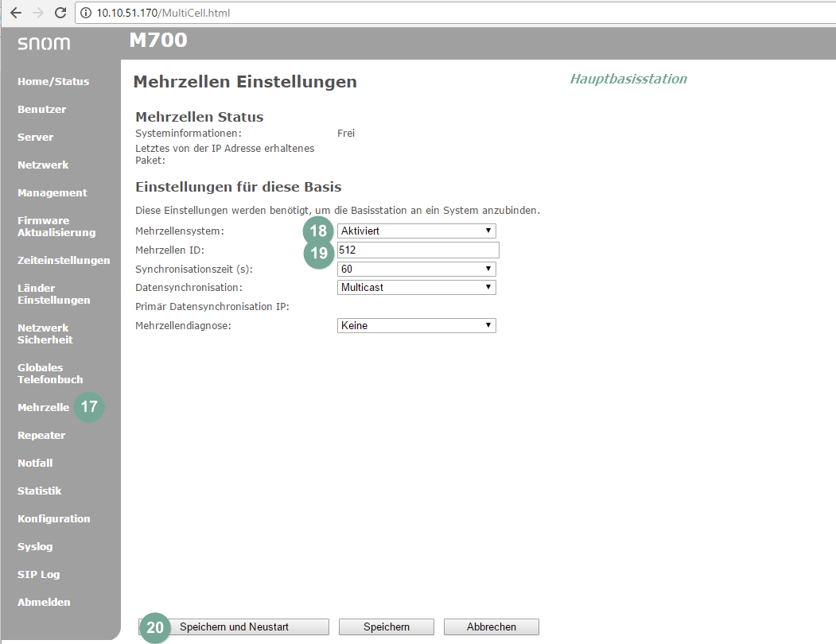Select Netzwerk in the sidebar
Image resolution: width=836 pixels, height=644 pixels.
[43, 165]
